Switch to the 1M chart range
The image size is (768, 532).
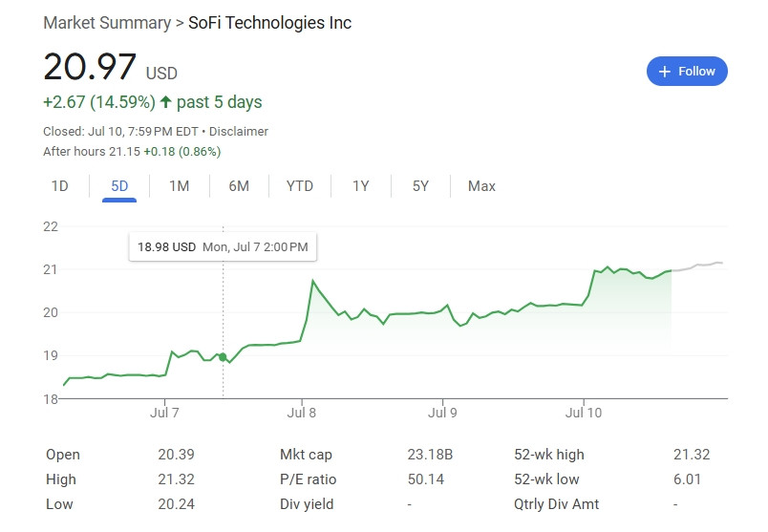tap(180, 186)
